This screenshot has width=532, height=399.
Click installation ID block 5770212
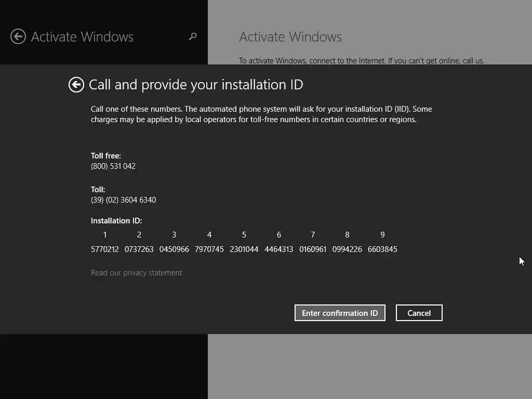105,249
